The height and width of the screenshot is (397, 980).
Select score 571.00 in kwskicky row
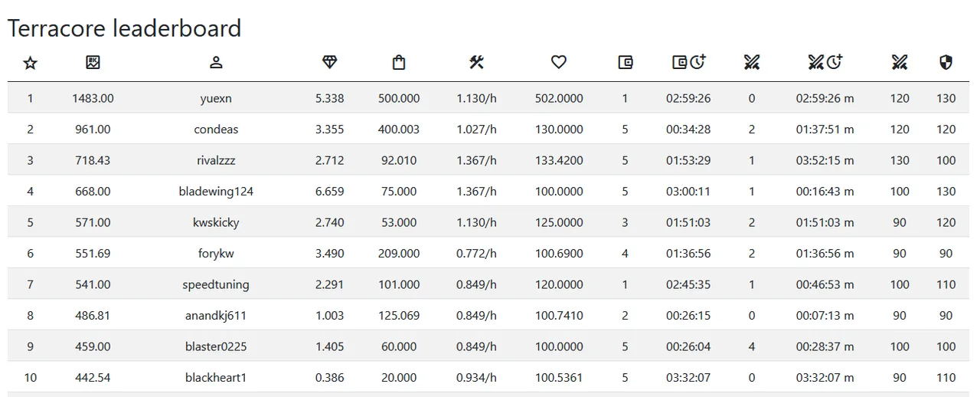pos(93,222)
